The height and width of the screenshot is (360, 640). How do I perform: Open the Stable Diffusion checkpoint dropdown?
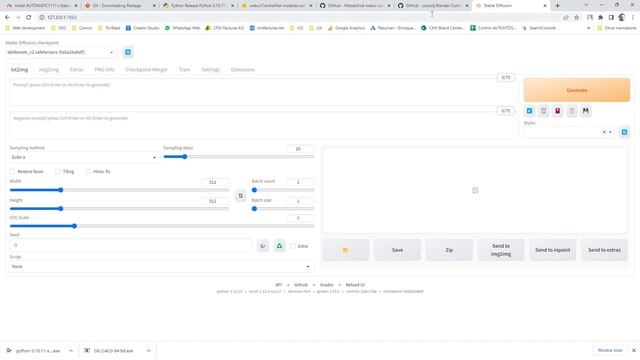(x=60, y=52)
